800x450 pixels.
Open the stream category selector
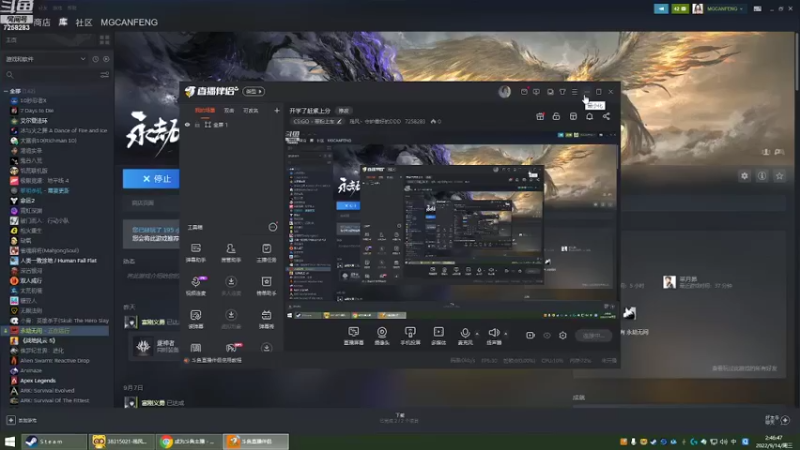point(317,121)
